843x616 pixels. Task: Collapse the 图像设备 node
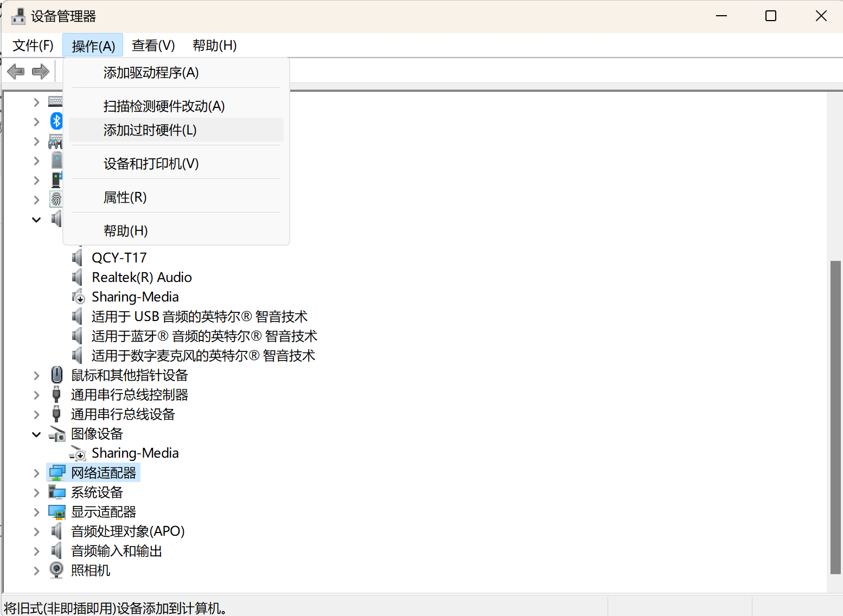pyautogui.click(x=36, y=434)
